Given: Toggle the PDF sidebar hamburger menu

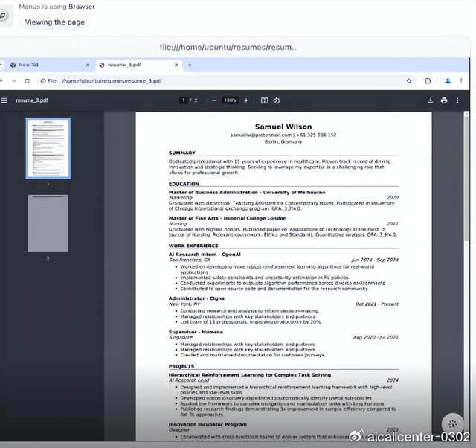Looking at the screenshot, I should [x=4, y=100].
